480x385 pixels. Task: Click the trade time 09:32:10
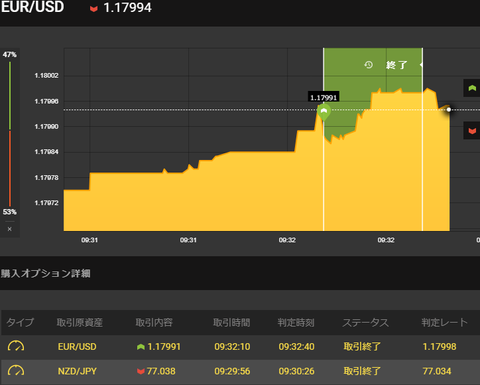pos(232,347)
